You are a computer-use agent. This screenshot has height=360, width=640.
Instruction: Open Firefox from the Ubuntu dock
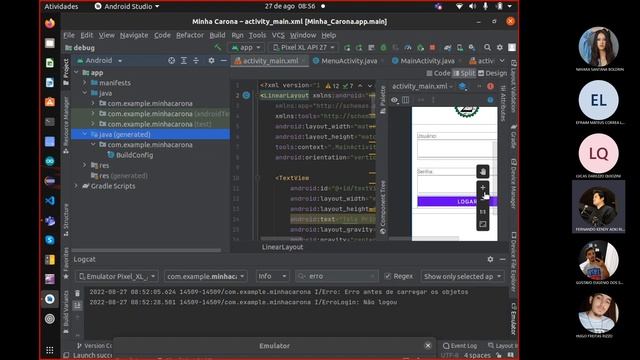(50, 23)
